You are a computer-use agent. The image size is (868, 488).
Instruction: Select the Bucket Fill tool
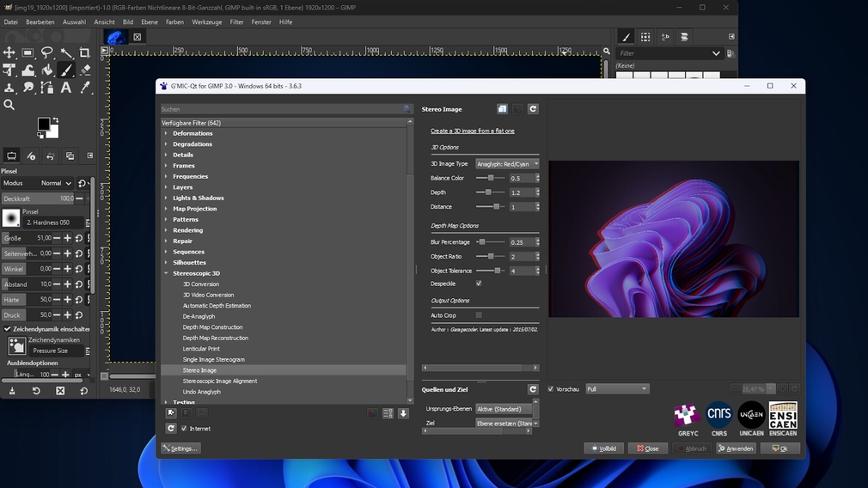(47, 70)
